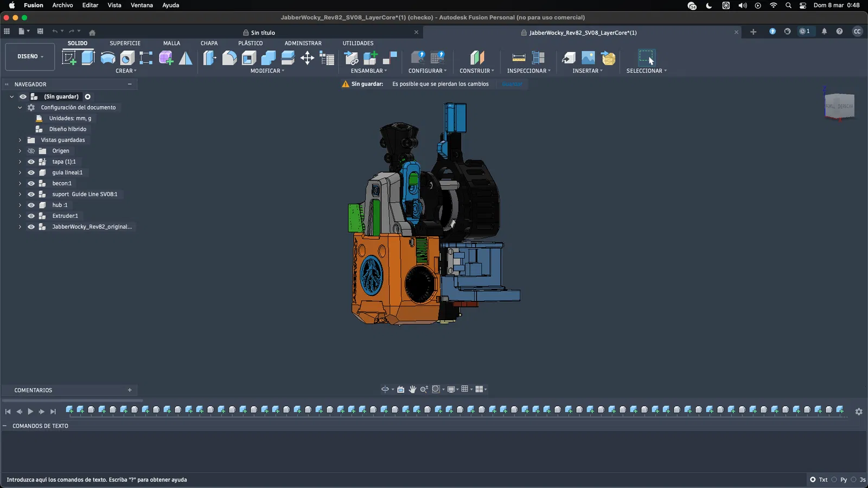Select the Extrude tool icon
Image resolution: width=868 pixels, height=488 pixels.
(x=88, y=57)
